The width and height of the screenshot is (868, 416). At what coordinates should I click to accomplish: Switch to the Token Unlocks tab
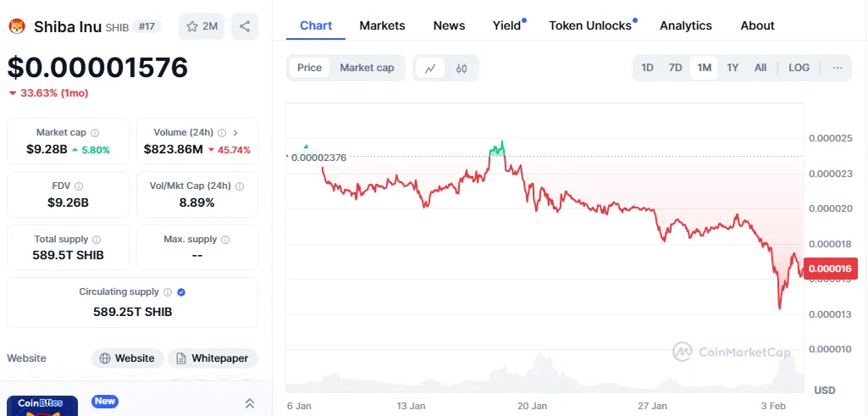tap(590, 25)
